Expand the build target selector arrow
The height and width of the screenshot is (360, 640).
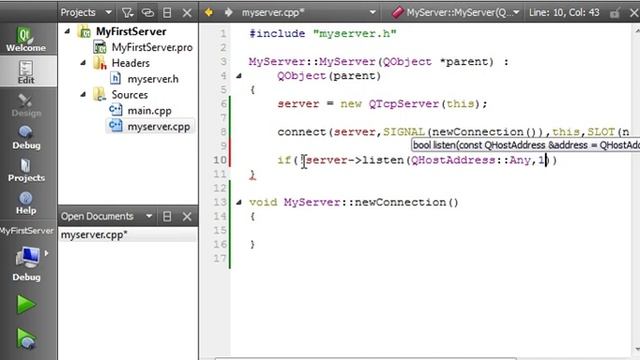47,253
